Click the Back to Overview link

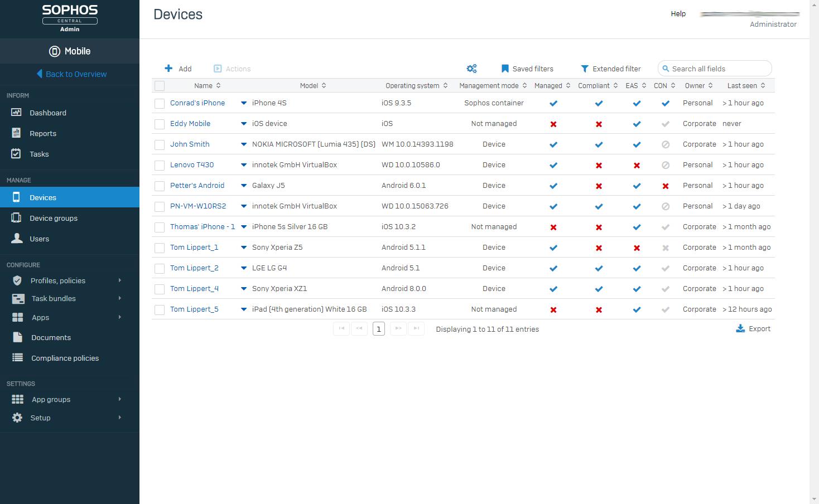[x=76, y=74]
